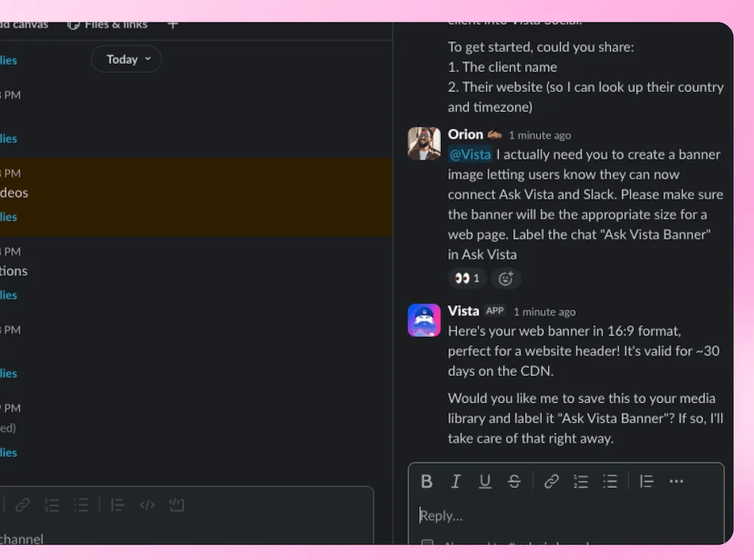Click the eyes emoji reaction
Viewport: 754px width, 560px height.
pos(468,278)
